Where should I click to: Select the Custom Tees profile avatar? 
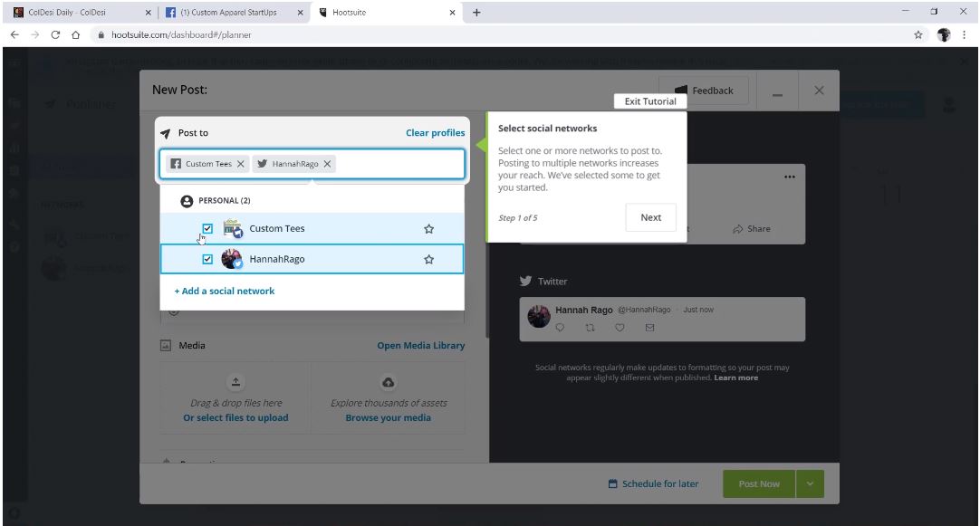[x=233, y=229]
